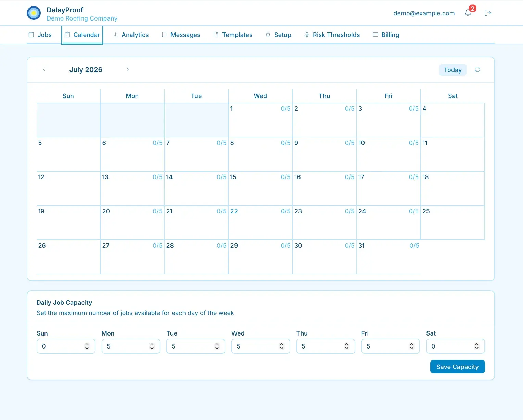Click the Save Capacity button
This screenshot has width=523, height=420.
[457, 367]
